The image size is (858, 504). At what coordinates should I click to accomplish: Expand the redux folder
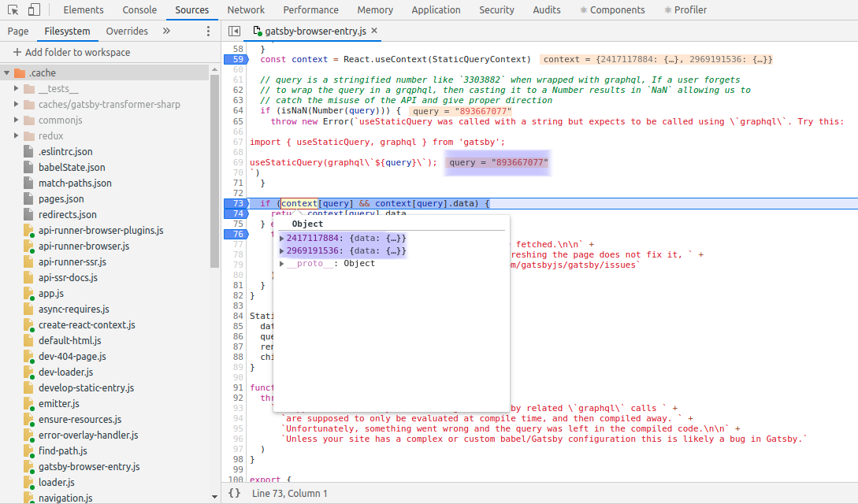tap(17, 136)
